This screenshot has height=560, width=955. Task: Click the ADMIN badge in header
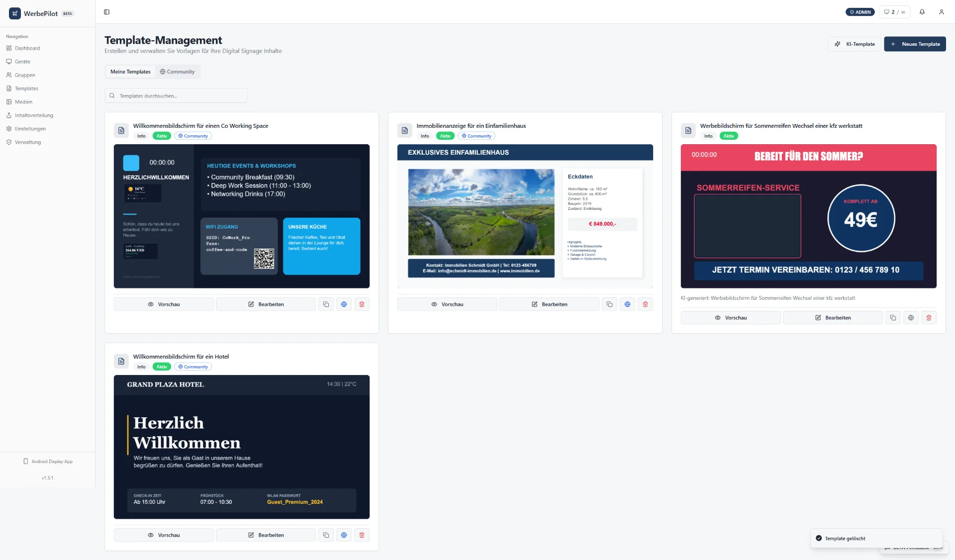coord(860,12)
